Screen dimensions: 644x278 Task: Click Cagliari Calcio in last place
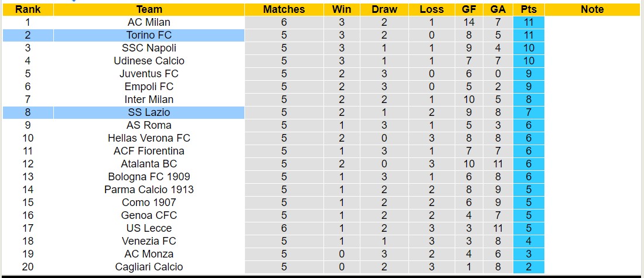149,267
